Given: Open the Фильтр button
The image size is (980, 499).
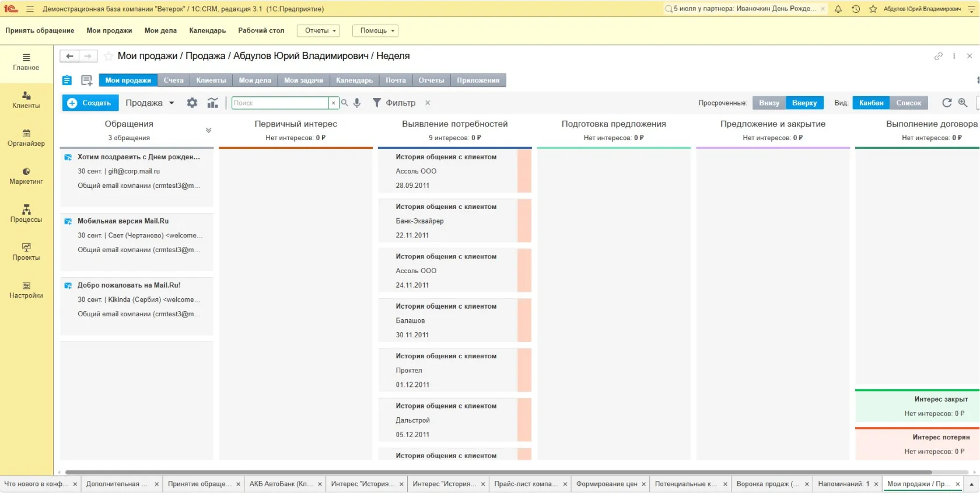Looking at the screenshot, I should tap(394, 103).
